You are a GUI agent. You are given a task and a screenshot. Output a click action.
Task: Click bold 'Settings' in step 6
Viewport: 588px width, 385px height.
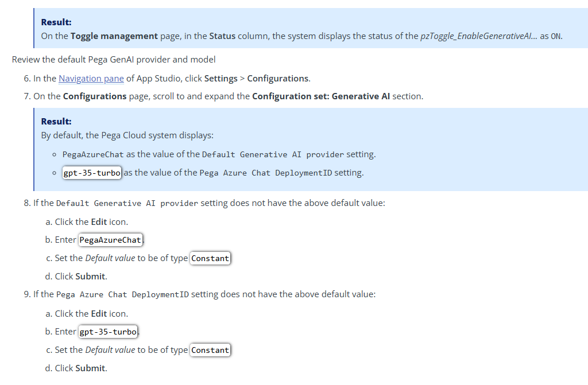[x=222, y=78]
